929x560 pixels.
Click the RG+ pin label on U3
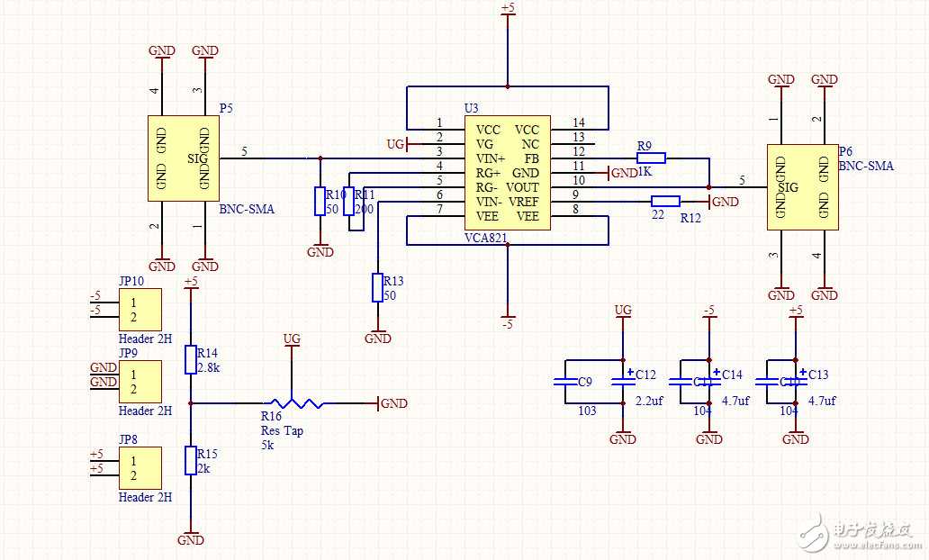(488, 173)
